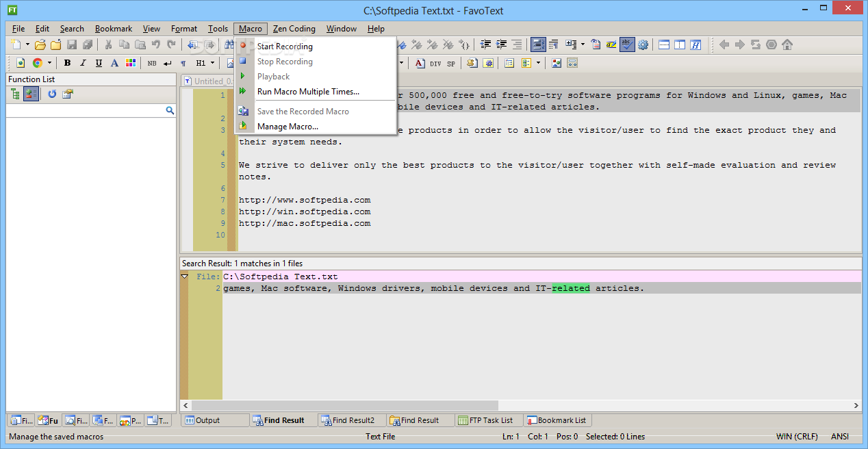Insert SP span tag button

[451, 63]
